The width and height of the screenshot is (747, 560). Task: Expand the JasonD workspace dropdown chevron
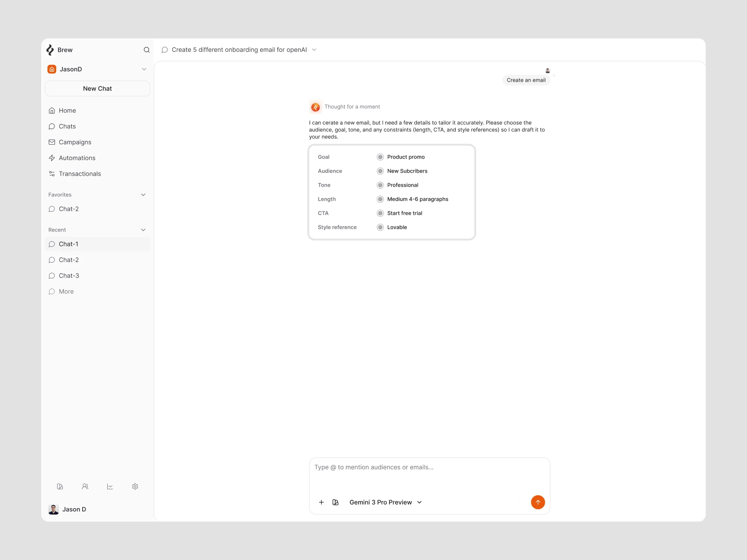point(144,69)
